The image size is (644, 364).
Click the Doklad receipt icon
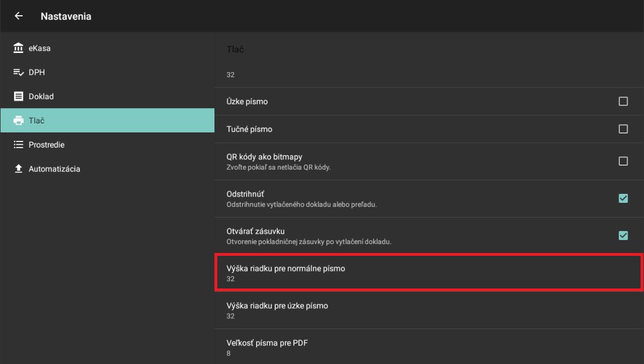pyautogui.click(x=19, y=96)
